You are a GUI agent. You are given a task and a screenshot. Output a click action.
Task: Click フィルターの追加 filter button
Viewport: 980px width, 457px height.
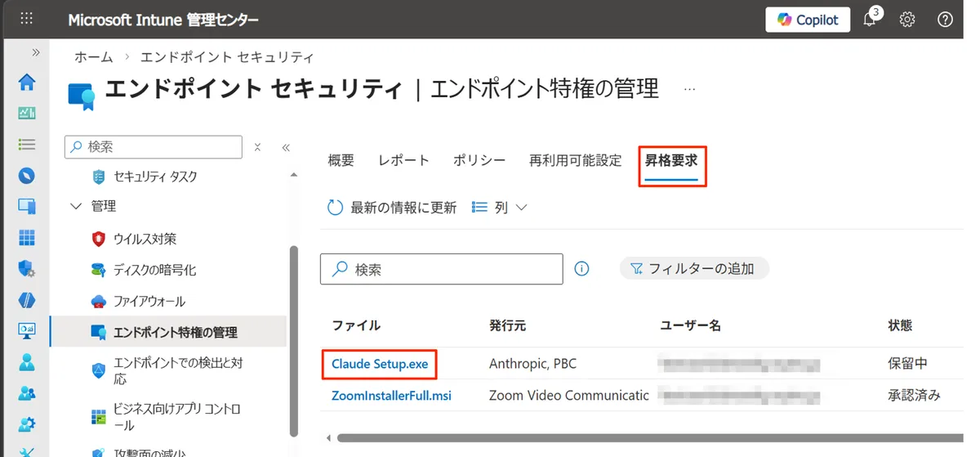click(x=693, y=268)
